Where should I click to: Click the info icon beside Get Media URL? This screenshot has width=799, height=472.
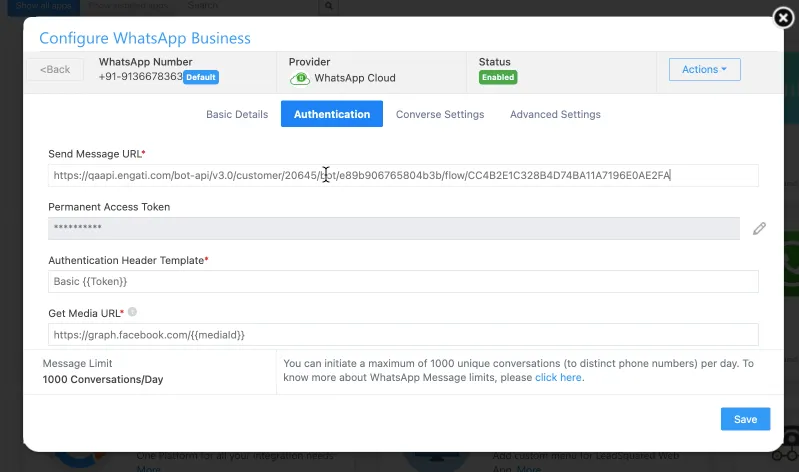[132, 312]
